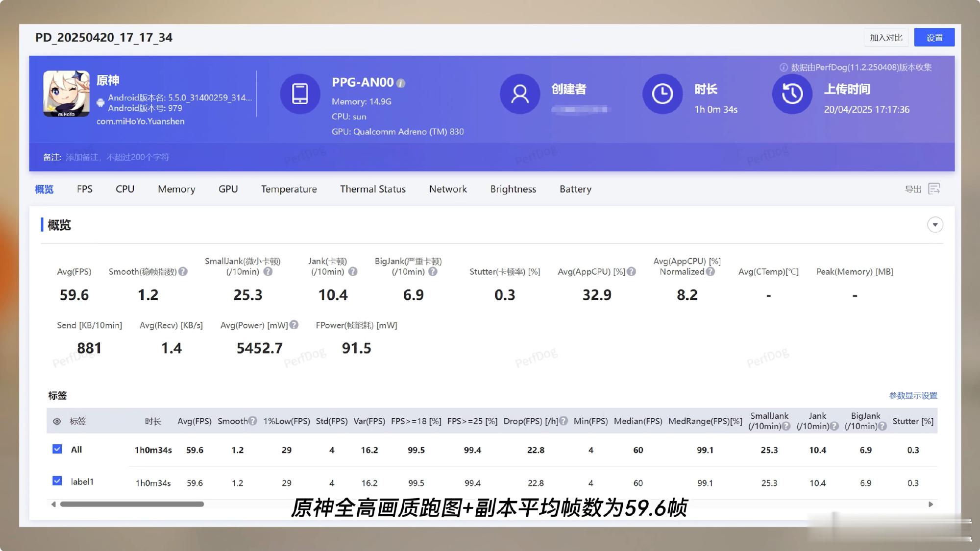
Task: Open help icon on Drop(FPS) table column
Action: coord(563,421)
